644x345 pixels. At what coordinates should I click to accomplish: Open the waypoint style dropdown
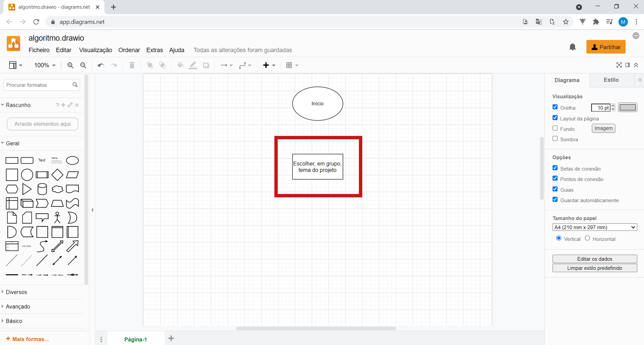pos(245,65)
